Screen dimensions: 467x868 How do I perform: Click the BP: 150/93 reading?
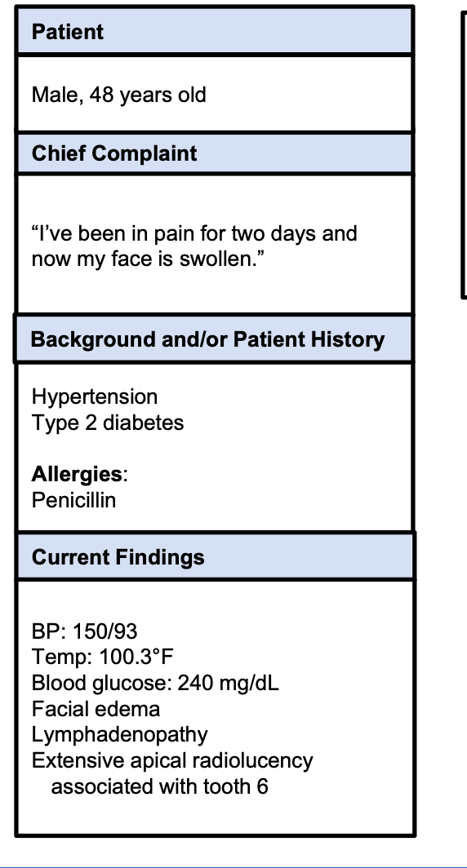(x=84, y=631)
